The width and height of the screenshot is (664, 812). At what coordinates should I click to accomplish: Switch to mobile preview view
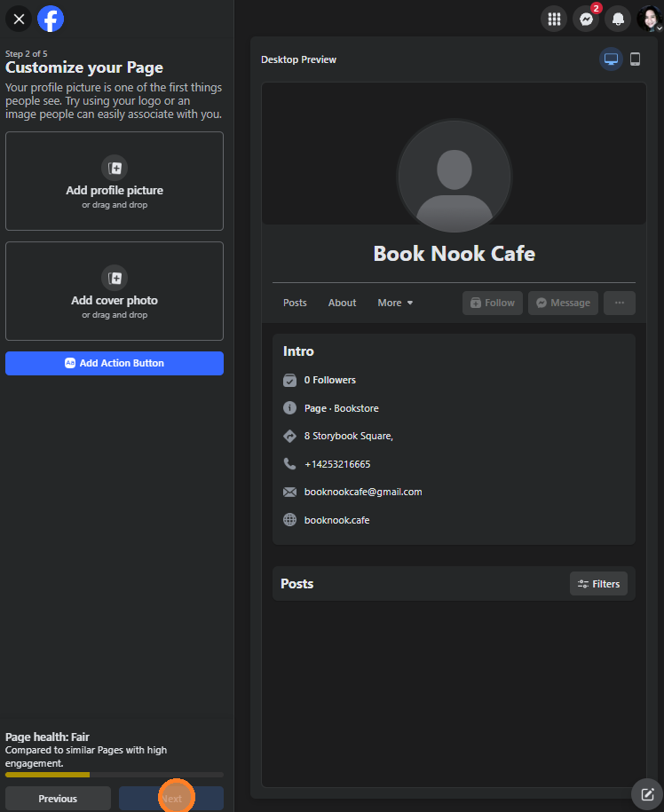(635, 59)
